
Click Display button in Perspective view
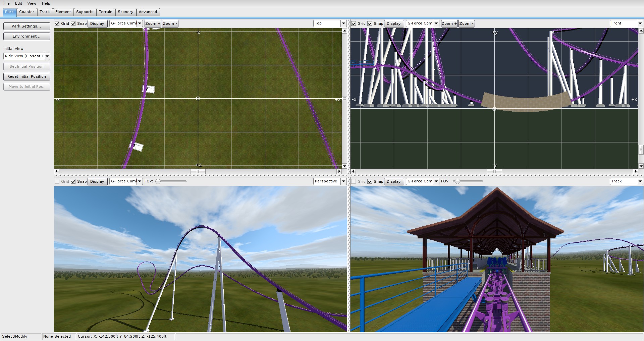point(97,181)
